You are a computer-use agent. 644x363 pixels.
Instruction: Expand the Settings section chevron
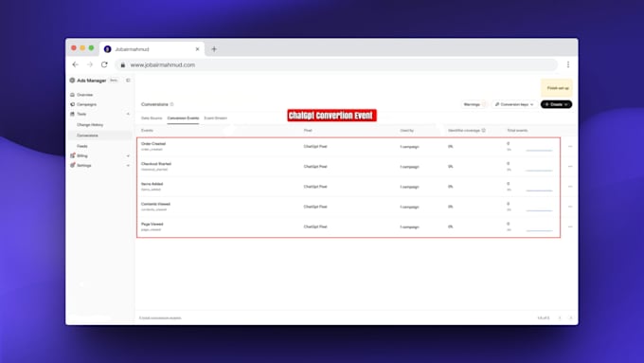coord(128,165)
